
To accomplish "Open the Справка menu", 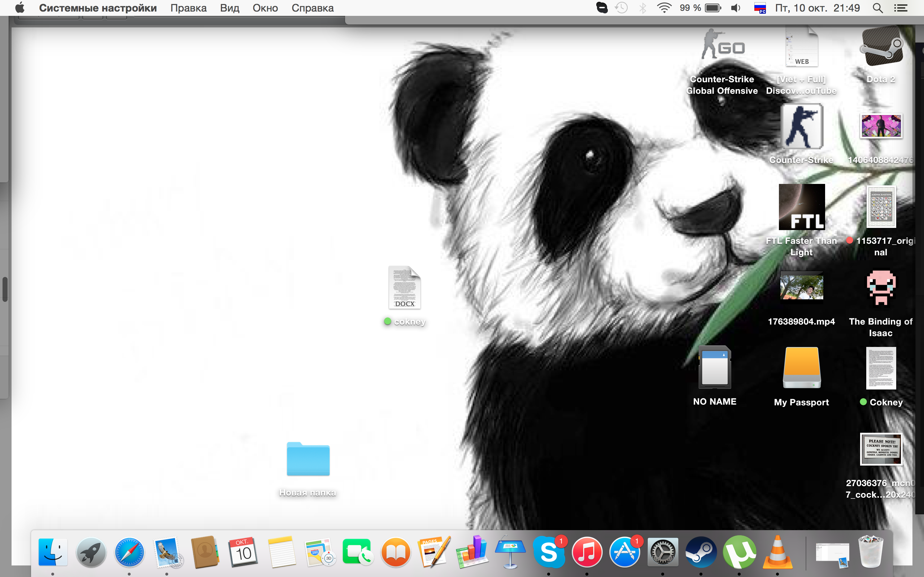I will pos(312,8).
